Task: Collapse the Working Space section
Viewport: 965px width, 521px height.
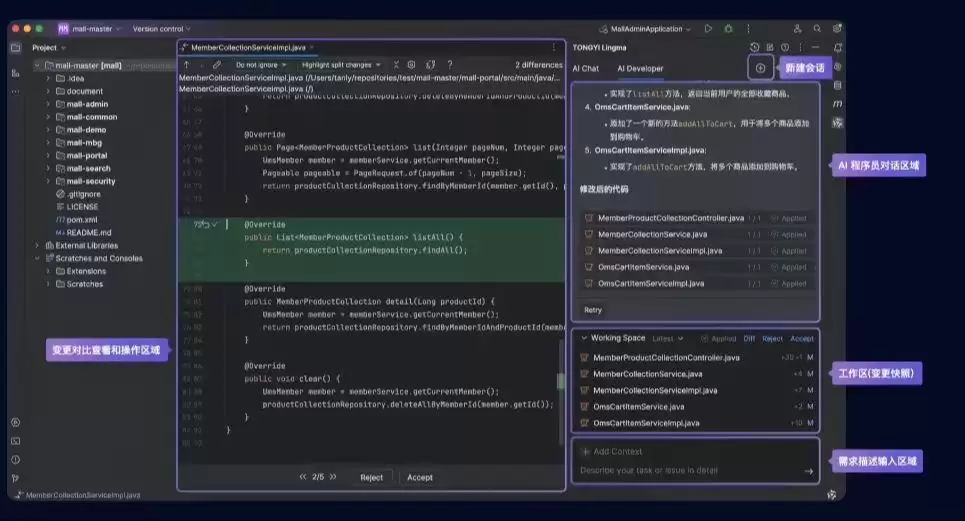Action: pyautogui.click(x=582, y=338)
